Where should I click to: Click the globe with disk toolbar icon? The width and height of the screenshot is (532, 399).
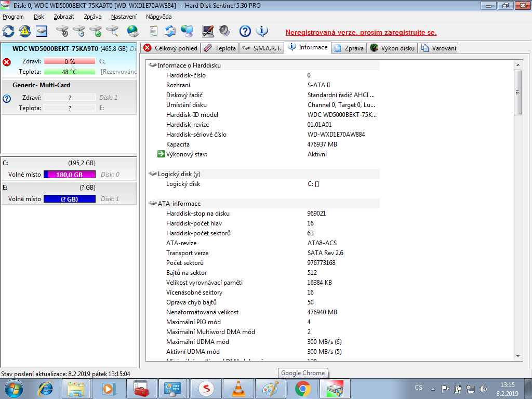click(x=133, y=31)
